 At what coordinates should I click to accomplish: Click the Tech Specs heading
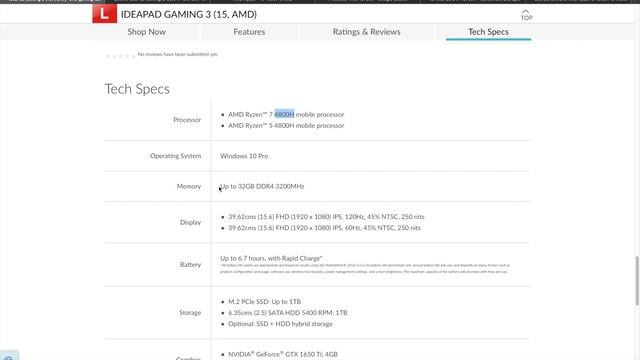click(x=137, y=89)
